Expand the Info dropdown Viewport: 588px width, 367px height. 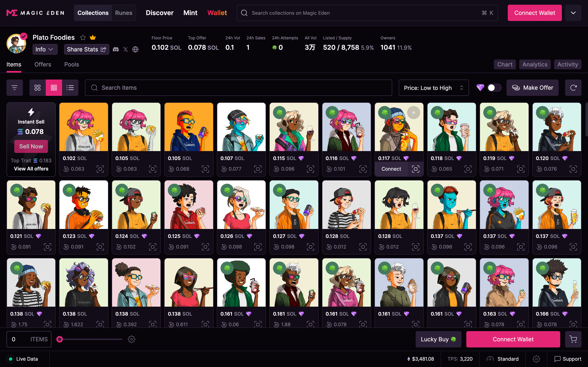coord(45,50)
